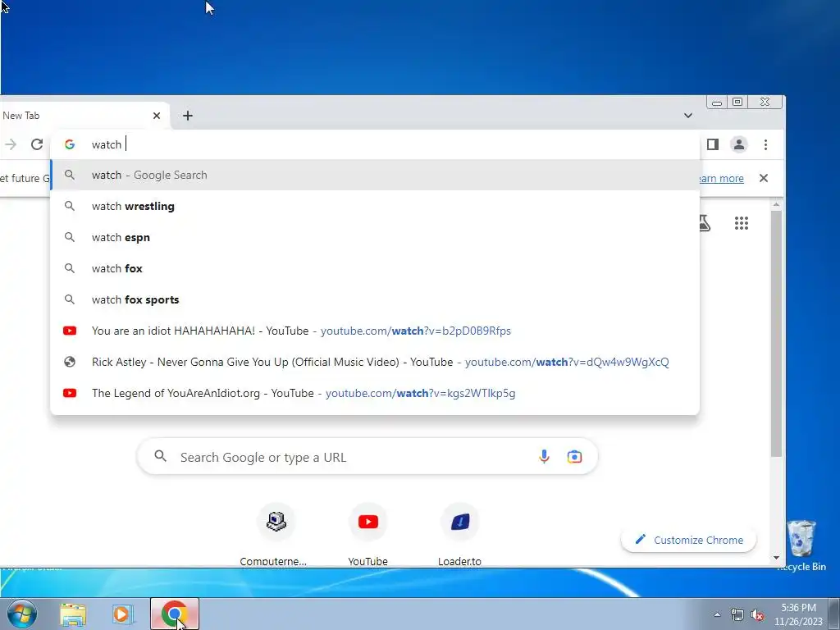Close the New Tab tab
This screenshot has width=840, height=630.
(157, 116)
